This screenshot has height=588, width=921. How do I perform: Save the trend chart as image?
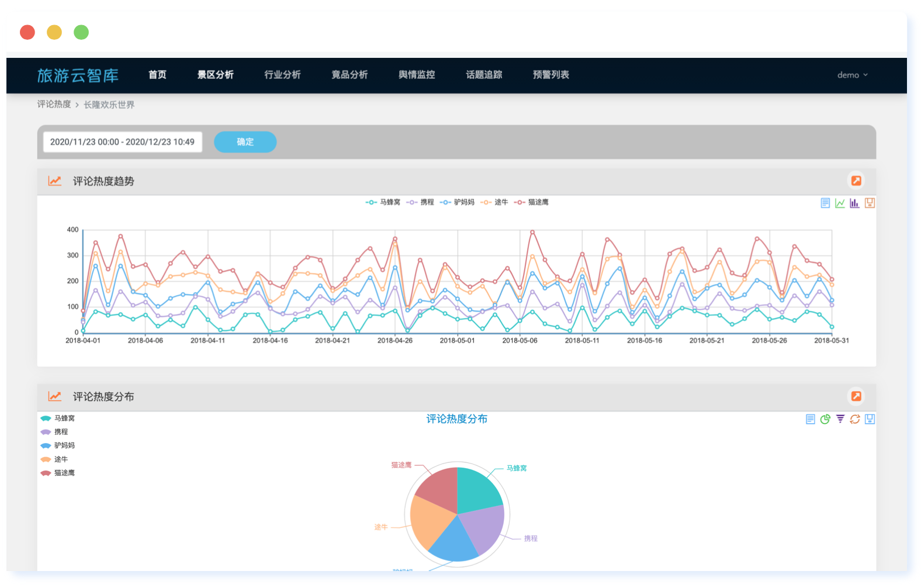pyautogui.click(x=870, y=203)
